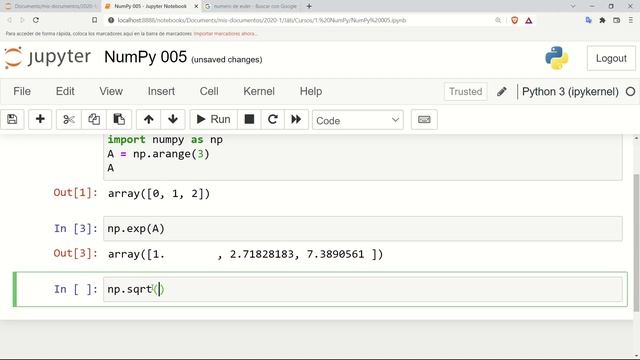Open the Brave shields icon
Screen dimensions: 640x360
tap(514, 20)
